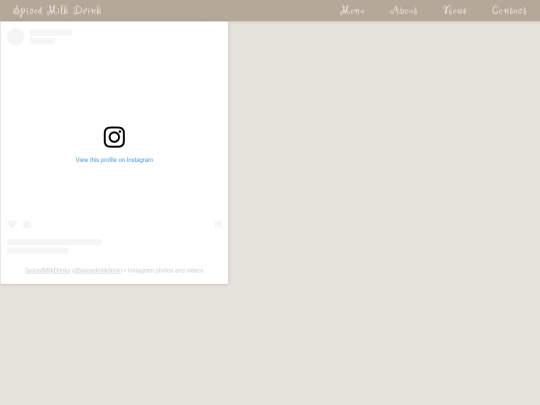
Task: Click 'Instagram photos and videos' caption text
Action: [166, 270]
